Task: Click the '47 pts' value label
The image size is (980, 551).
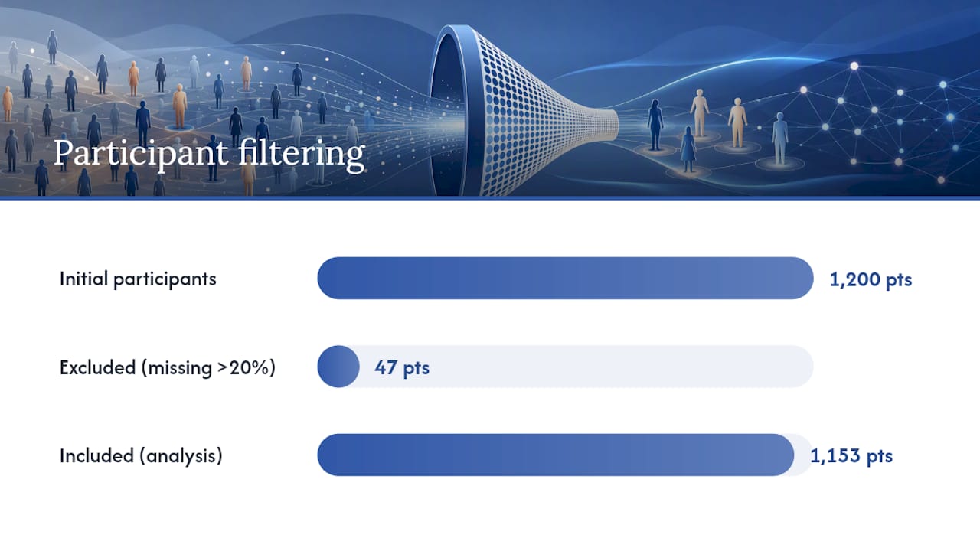Action: point(402,367)
